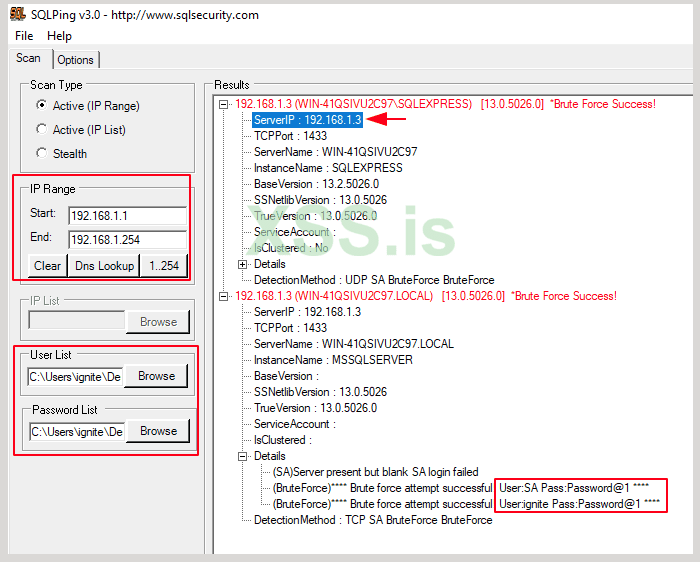Screen dimensions: 700x562
Task: Switch to the Scan tab
Action: (x=28, y=58)
